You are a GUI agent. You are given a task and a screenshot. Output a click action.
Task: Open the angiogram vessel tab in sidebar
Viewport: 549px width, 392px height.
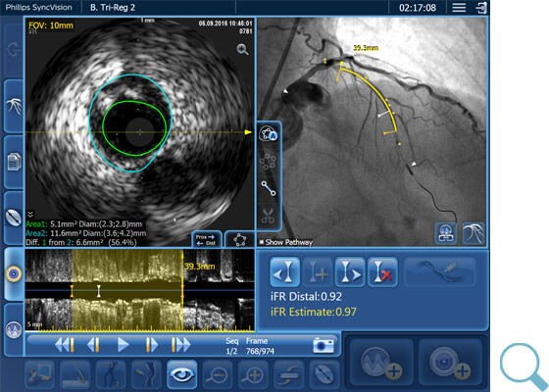point(14,106)
